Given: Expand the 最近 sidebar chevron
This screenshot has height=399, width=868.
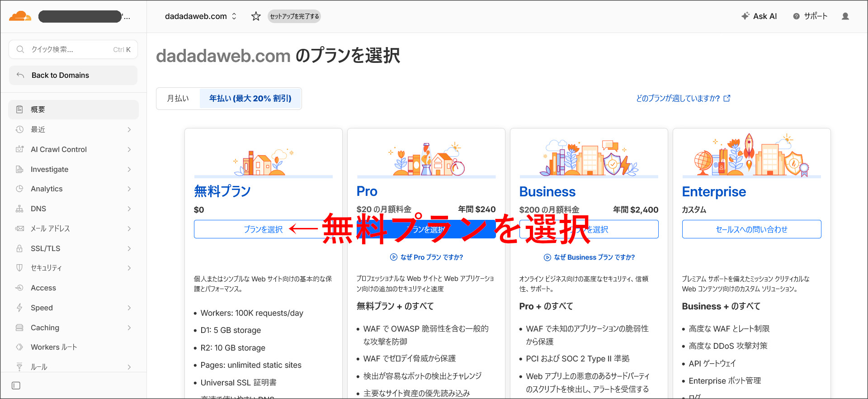Looking at the screenshot, I should [x=129, y=129].
